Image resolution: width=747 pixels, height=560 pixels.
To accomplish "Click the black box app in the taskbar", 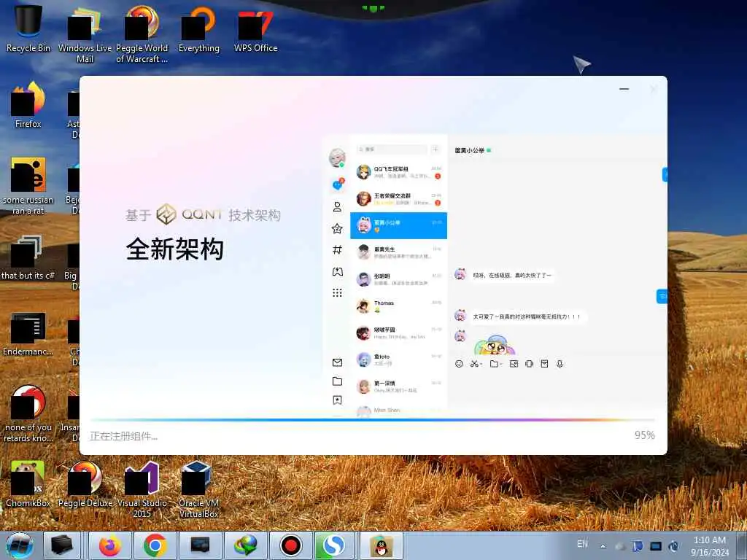I will (62, 545).
